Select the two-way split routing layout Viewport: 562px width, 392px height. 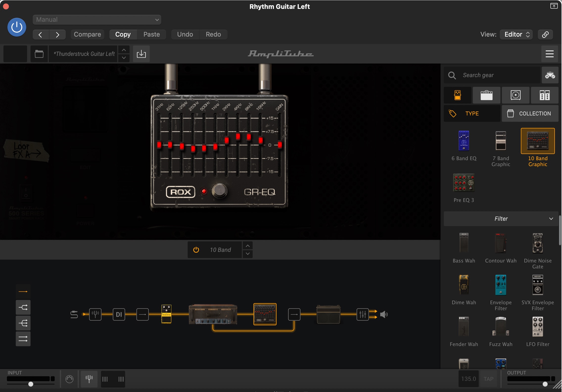coord(23,307)
